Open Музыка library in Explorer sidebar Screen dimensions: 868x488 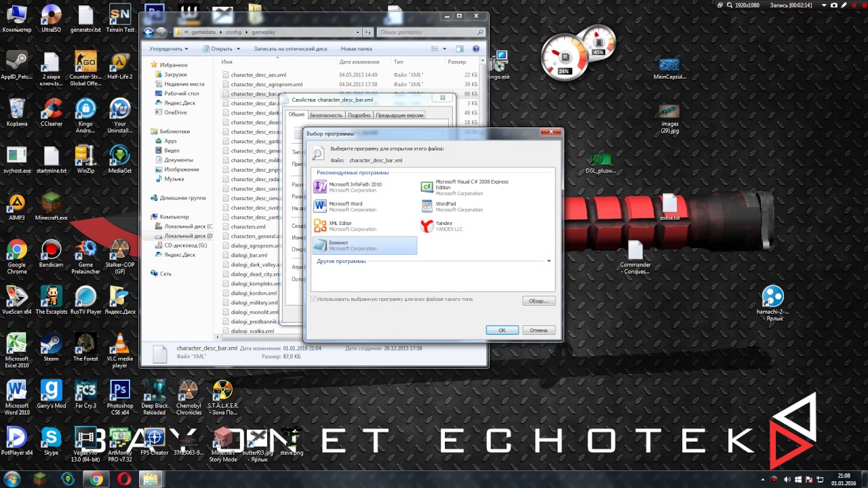[x=174, y=179]
